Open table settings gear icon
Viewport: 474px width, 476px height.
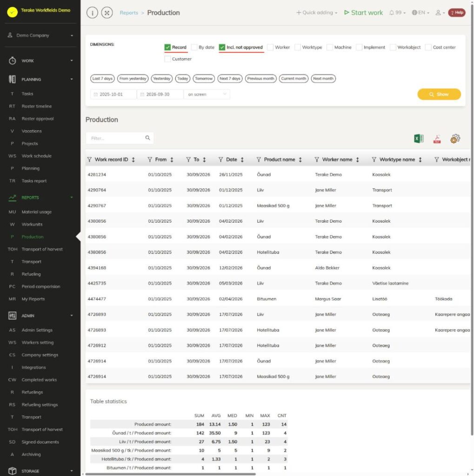[x=455, y=139]
